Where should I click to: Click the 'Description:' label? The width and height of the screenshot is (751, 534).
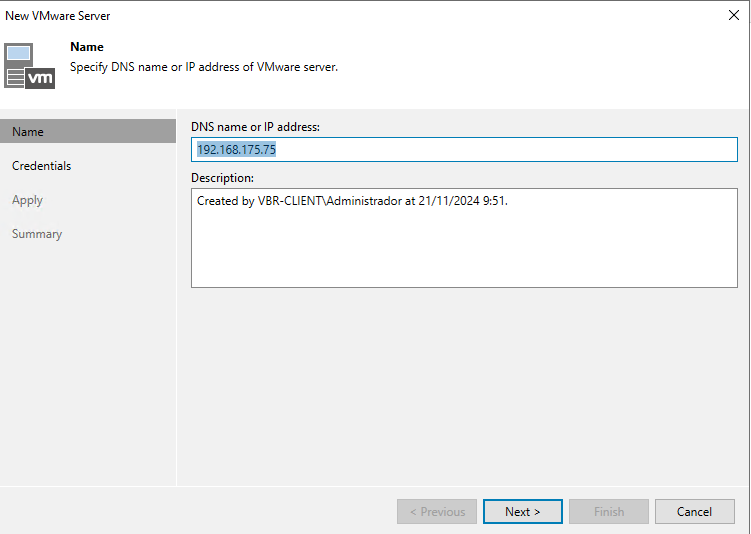pos(222,178)
